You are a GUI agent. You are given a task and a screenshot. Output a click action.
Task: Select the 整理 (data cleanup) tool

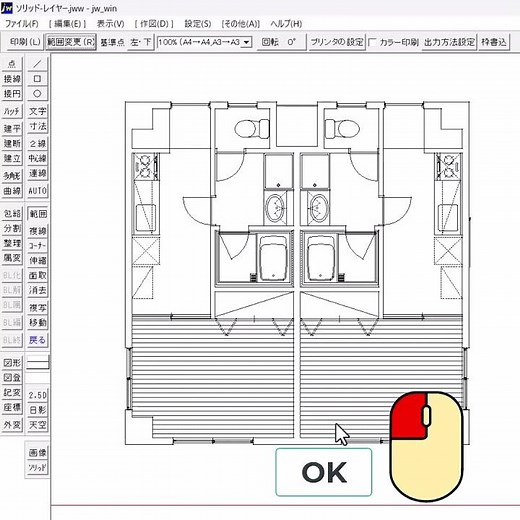(x=12, y=243)
